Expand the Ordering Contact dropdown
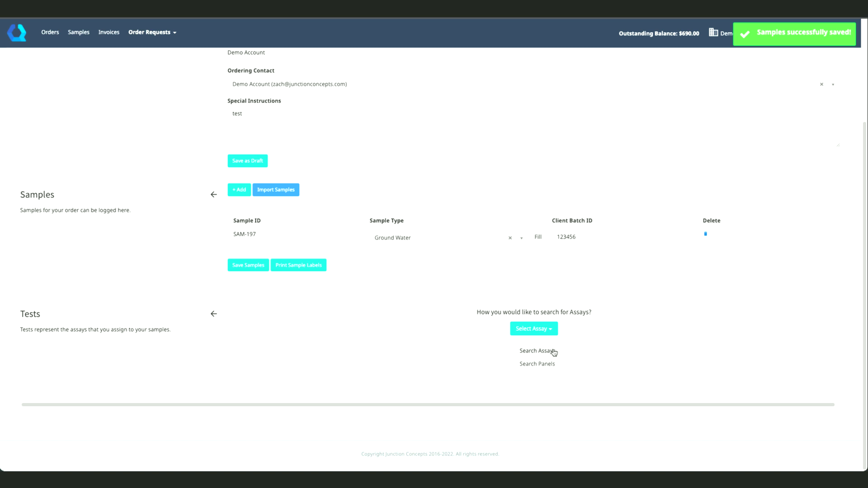The height and width of the screenshot is (488, 868). (x=833, y=84)
